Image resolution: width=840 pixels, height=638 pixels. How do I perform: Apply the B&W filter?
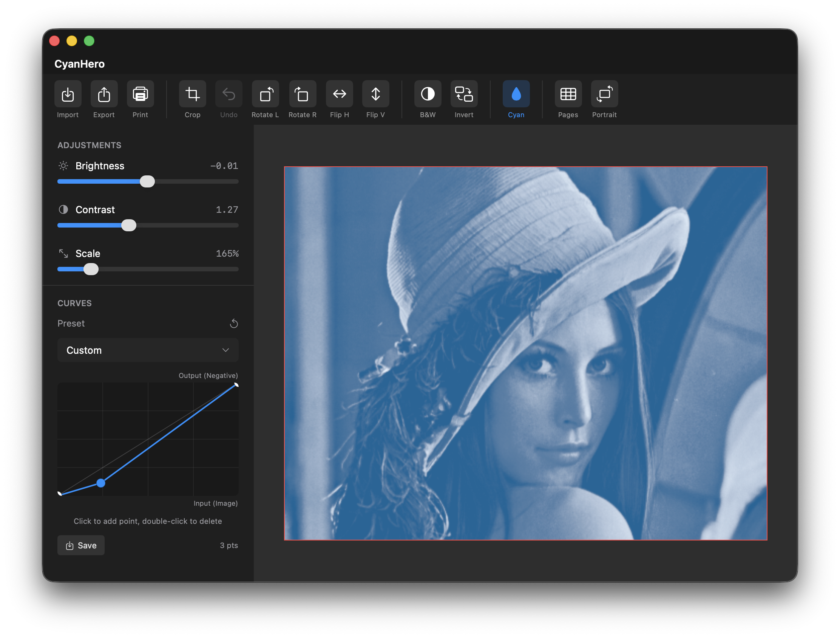428,94
